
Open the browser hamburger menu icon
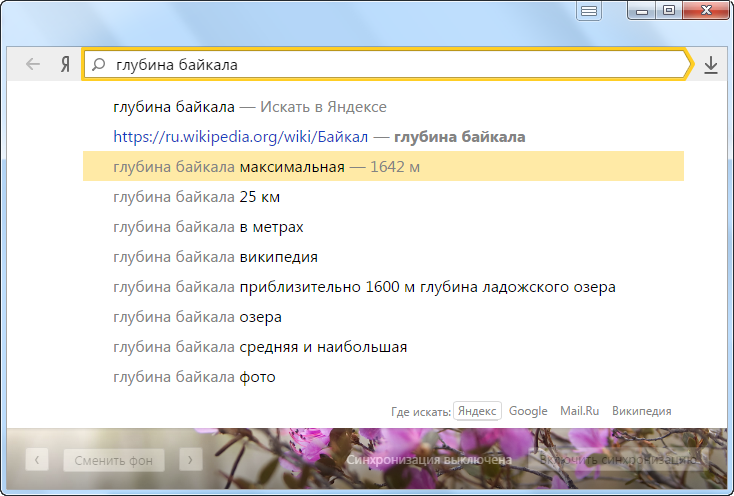(x=589, y=11)
